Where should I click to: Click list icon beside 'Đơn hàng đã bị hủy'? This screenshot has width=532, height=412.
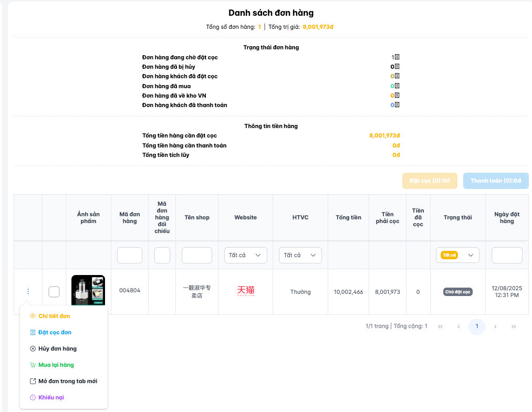tap(397, 67)
